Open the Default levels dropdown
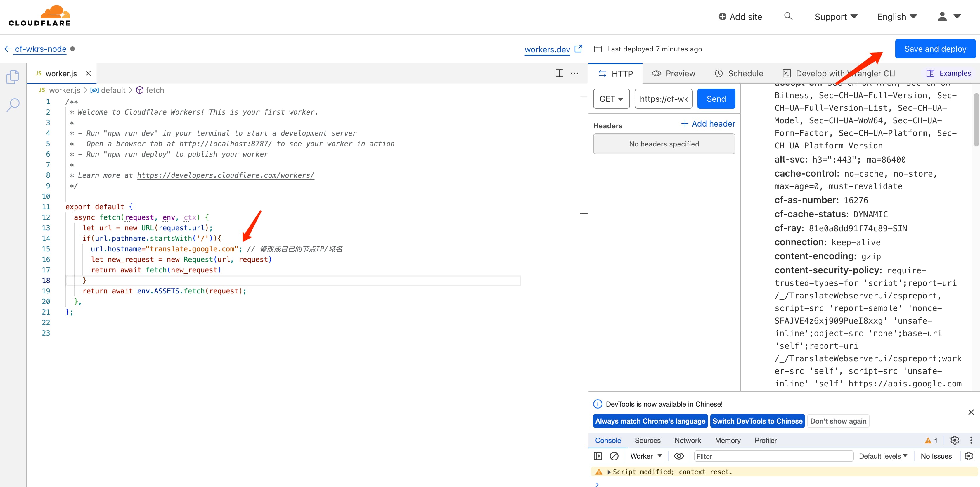This screenshot has width=980, height=487. point(883,456)
